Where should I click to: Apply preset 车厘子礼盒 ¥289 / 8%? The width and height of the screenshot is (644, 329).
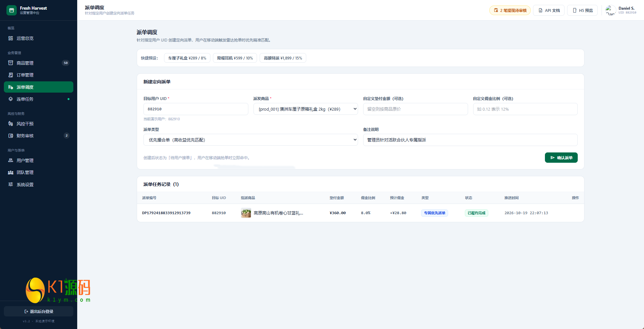(187, 58)
